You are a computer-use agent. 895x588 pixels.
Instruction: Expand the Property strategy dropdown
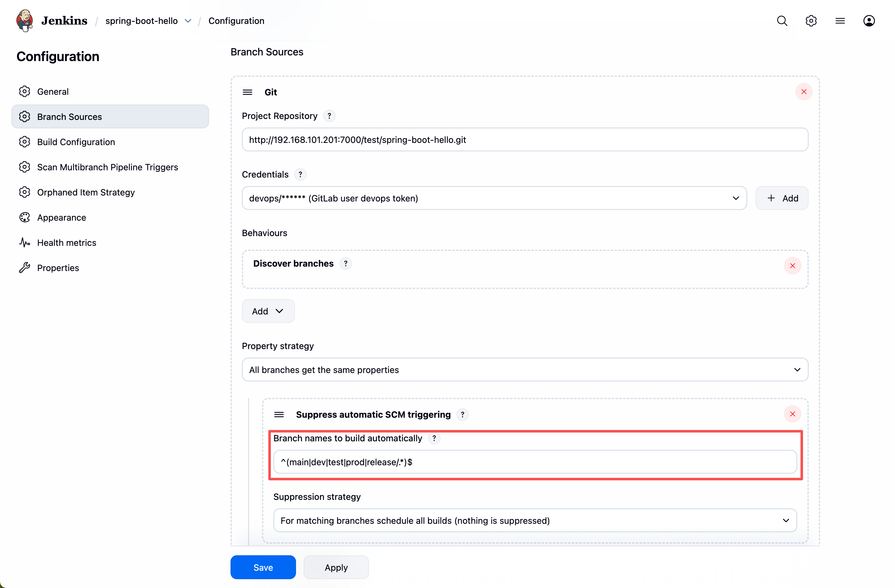coord(525,370)
